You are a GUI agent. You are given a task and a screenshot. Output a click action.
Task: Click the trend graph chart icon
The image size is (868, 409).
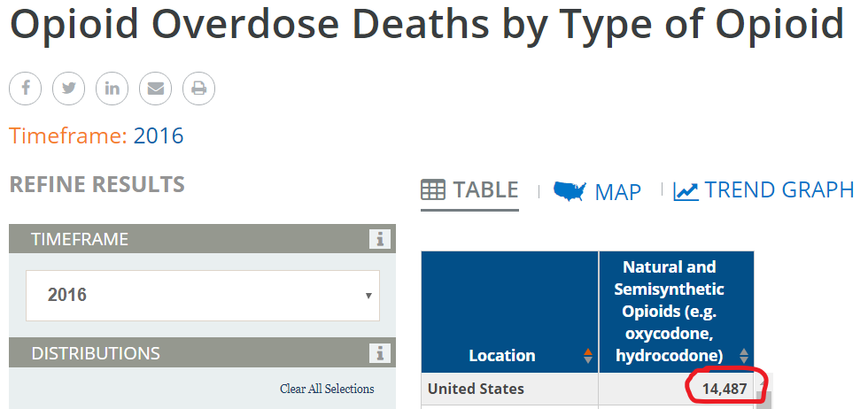pyautogui.click(x=686, y=190)
